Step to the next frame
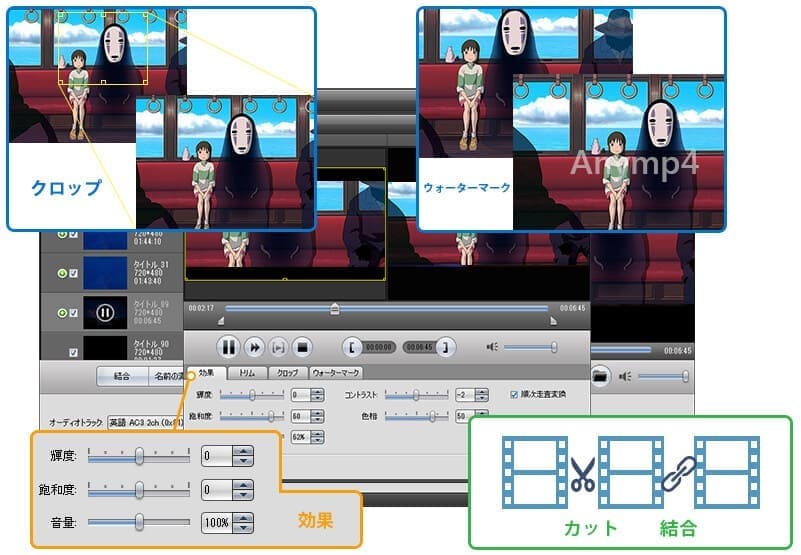801x555 pixels. [x=278, y=348]
